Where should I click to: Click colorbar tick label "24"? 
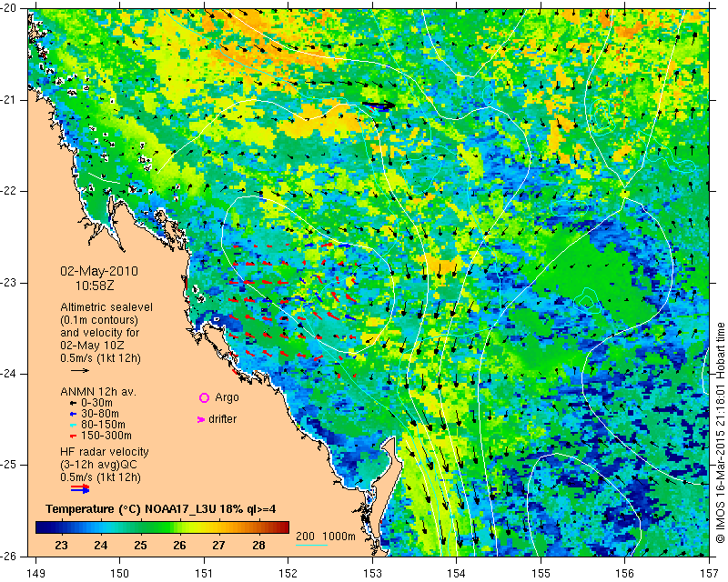click(x=101, y=546)
